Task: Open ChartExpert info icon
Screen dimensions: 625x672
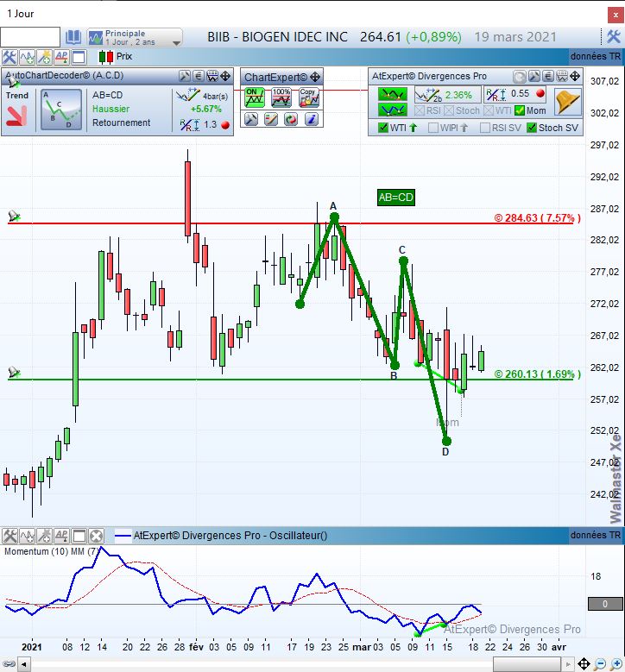Action: tap(312, 119)
